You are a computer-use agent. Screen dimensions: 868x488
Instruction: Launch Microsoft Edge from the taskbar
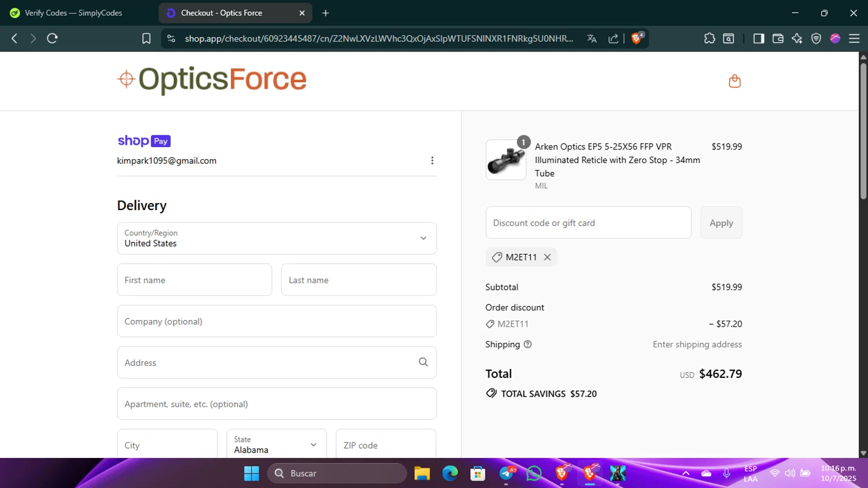pyautogui.click(x=450, y=474)
